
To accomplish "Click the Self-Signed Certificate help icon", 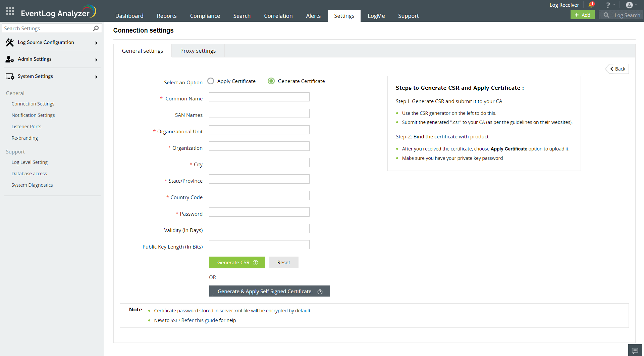I will (320, 292).
